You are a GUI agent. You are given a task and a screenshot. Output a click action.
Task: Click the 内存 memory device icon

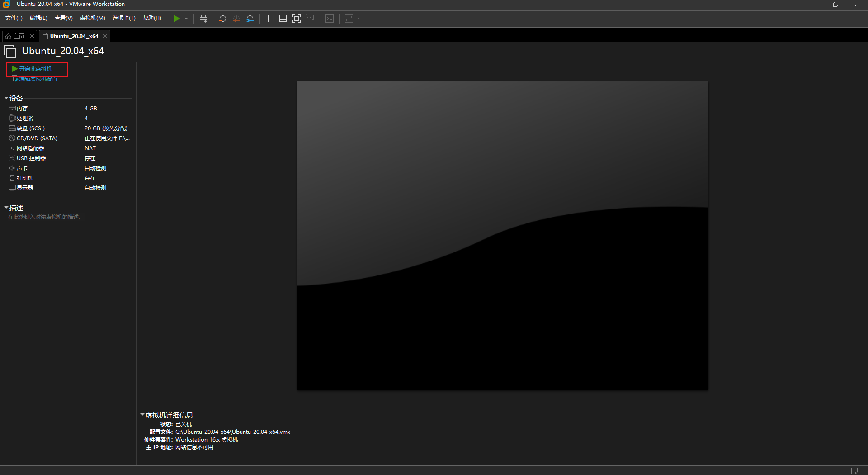click(12, 109)
